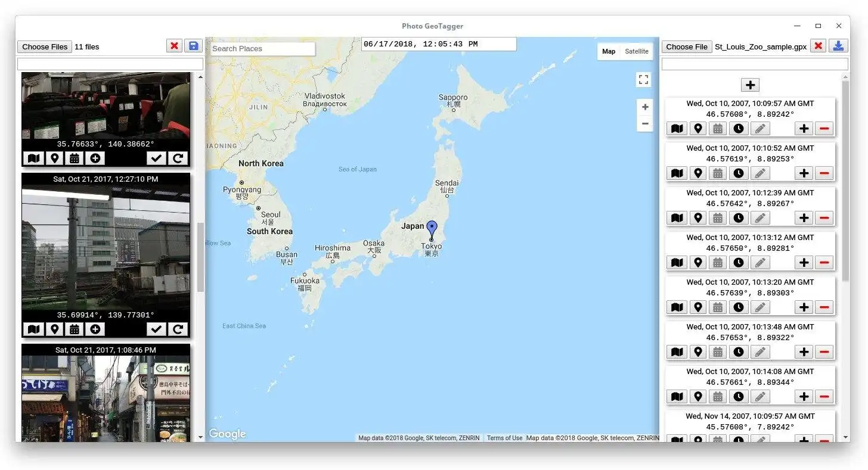Click the St_Louis_Zoo_sample.gpx file name
The height and width of the screenshot is (470, 868).
pos(761,46)
